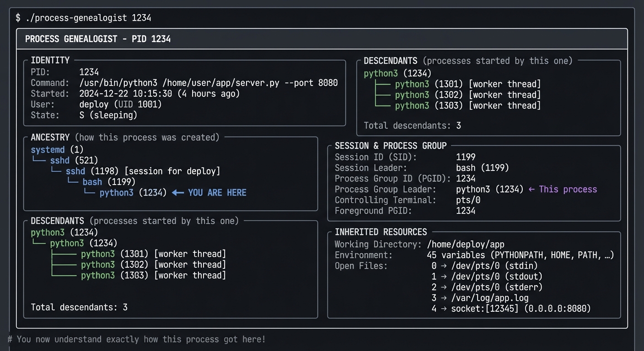This screenshot has width=644, height=351.
Task: Open the /var/log/app.log file entry
Action: 489,298
